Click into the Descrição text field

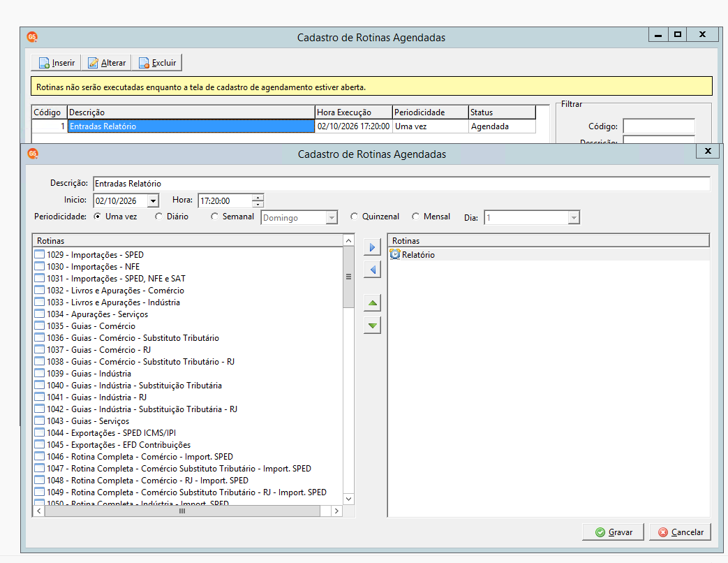click(x=401, y=184)
